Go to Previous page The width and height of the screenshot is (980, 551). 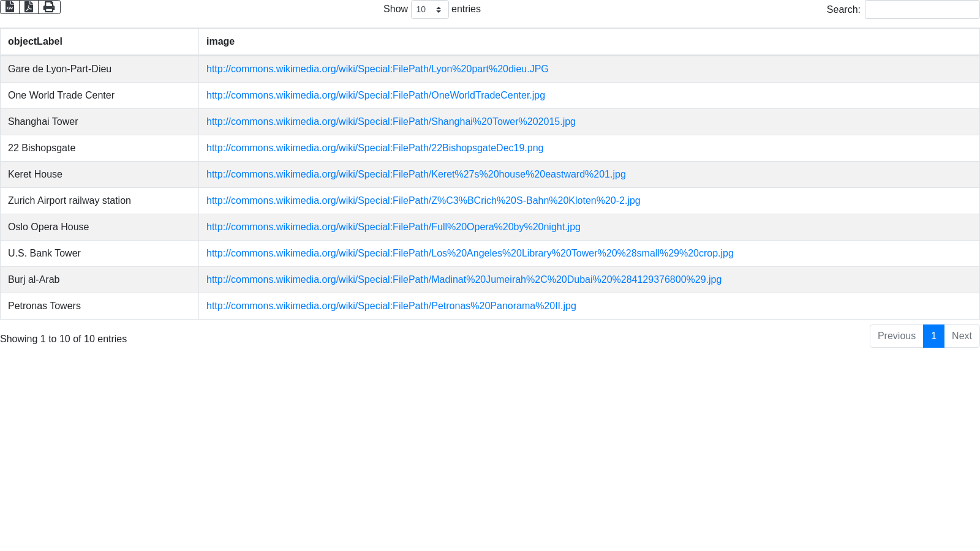896,336
